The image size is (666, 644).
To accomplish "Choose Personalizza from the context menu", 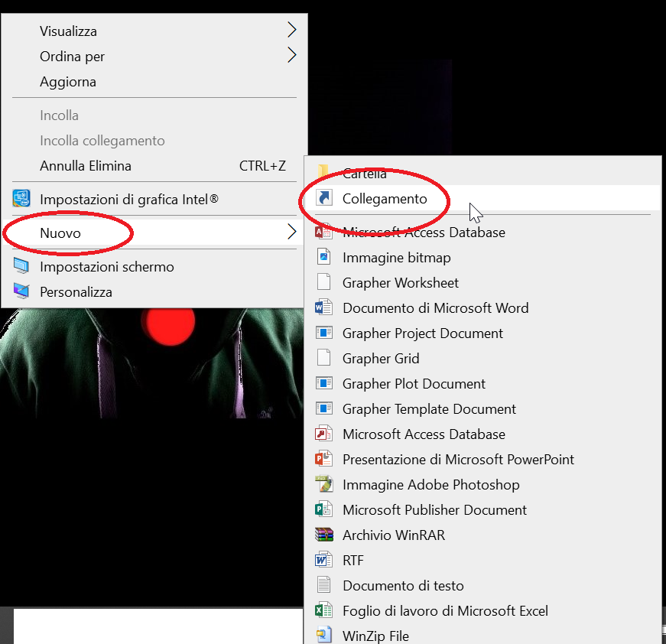I will click(x=154, y=292).
